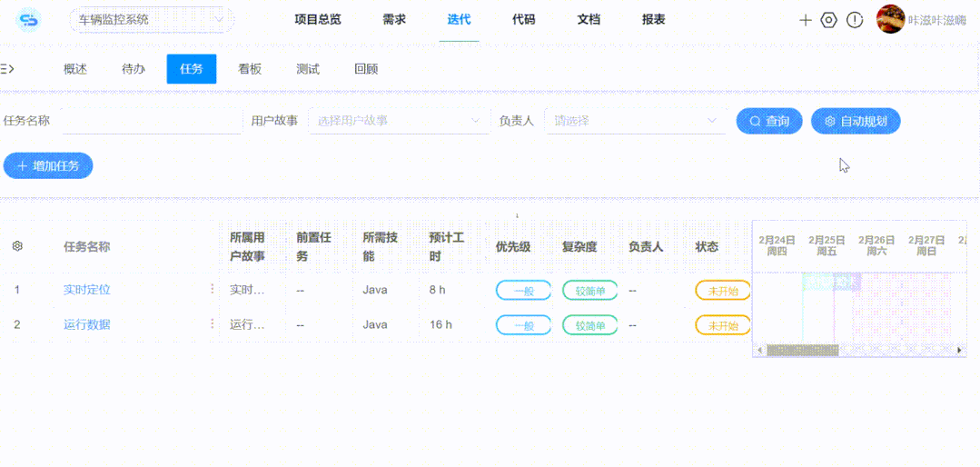This screenshot has height=467, width=980.
Task: Click the Gantt scrollbar left arrow
Action: [760, 350]
